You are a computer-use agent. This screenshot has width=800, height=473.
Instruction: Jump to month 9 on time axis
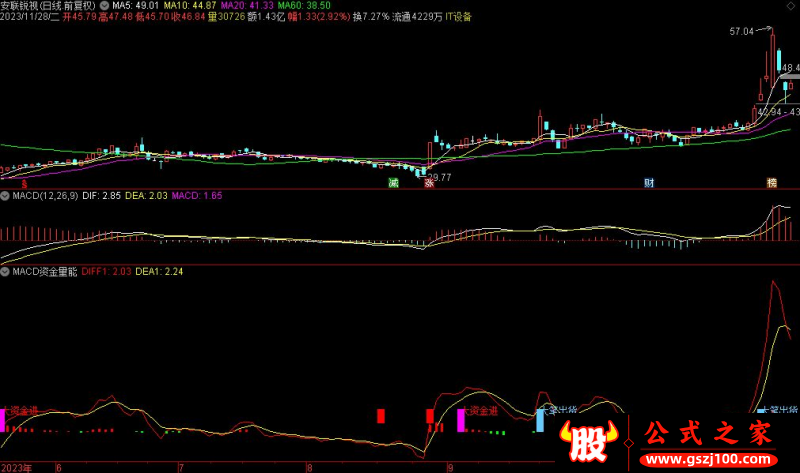(450, 468)
